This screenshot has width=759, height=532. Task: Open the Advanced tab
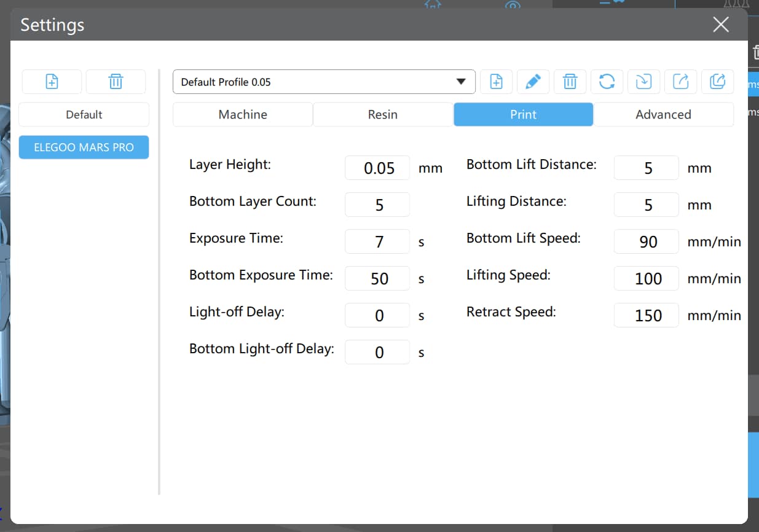664,114
